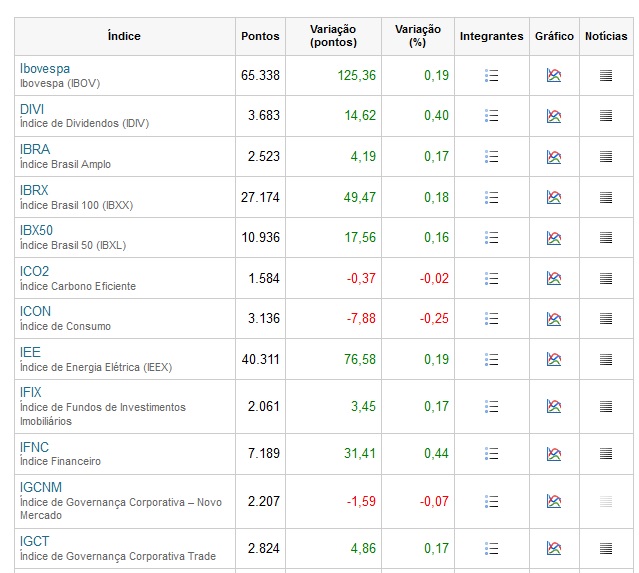
Task: Open IFNC news icon
Action: 606,454
